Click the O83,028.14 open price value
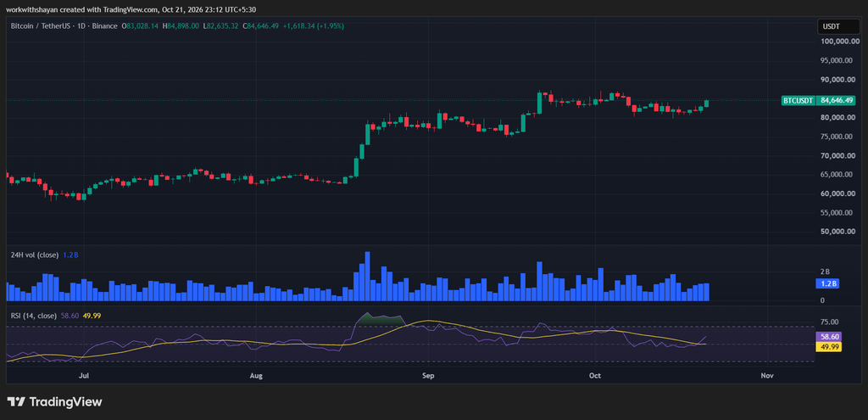The width and height of the screenshot is (868, 420). (x=140, y=25)
